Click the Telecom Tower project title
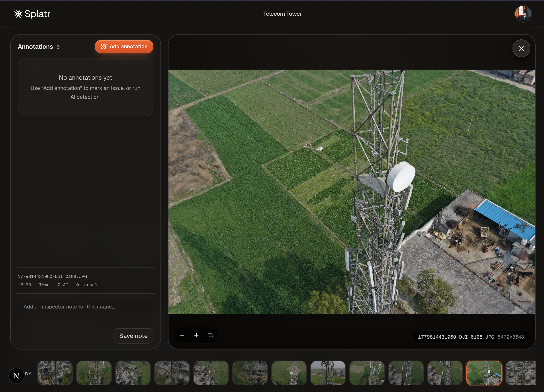The height and width of the screenshot is (392, 544). 282,14
